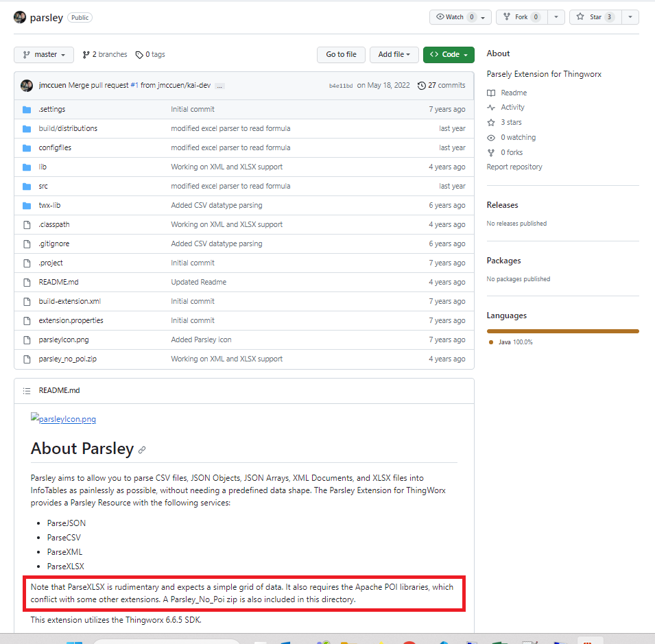The image size is (655, 644).
Task: Toggle Watch for this repository
Action: 454,16
